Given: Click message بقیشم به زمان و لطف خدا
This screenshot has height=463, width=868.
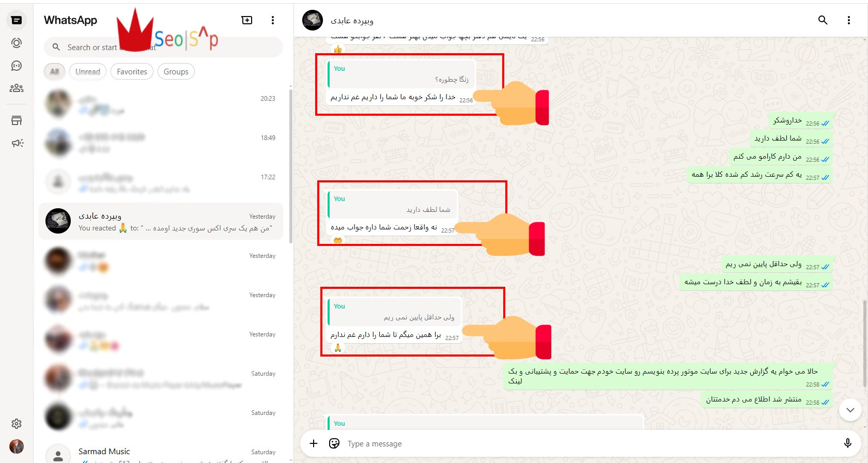Looking at the screenshot, I should tap(756, 282).
